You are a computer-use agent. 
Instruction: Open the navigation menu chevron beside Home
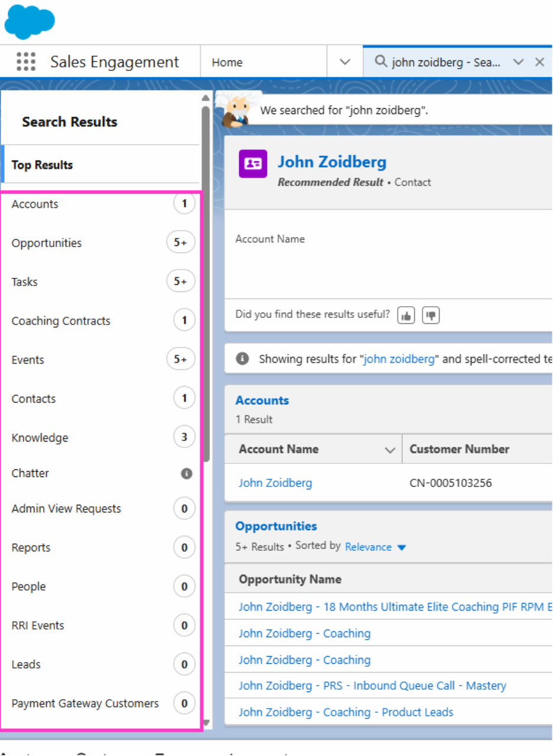[x=346, y=62]
